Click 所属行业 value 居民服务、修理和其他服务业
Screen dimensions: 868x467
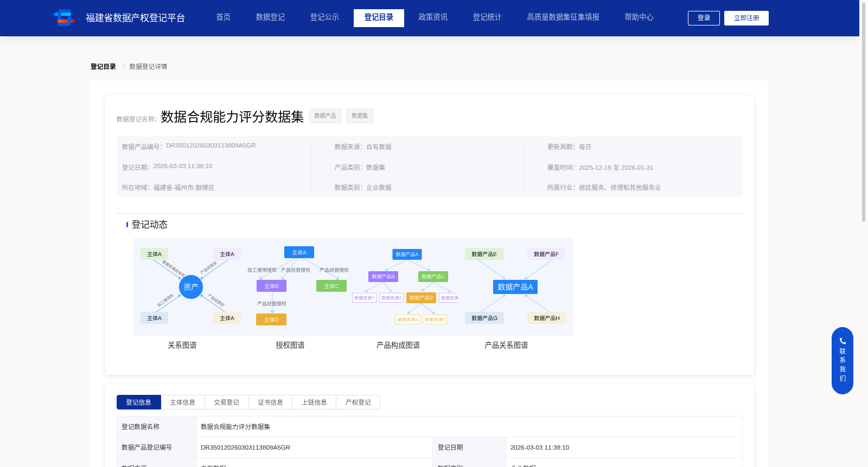tap(620, 188)
